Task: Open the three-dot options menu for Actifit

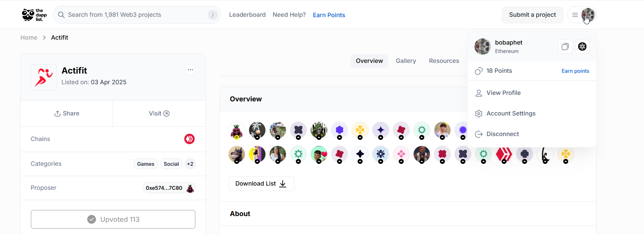Action: [x=190, y=70]
